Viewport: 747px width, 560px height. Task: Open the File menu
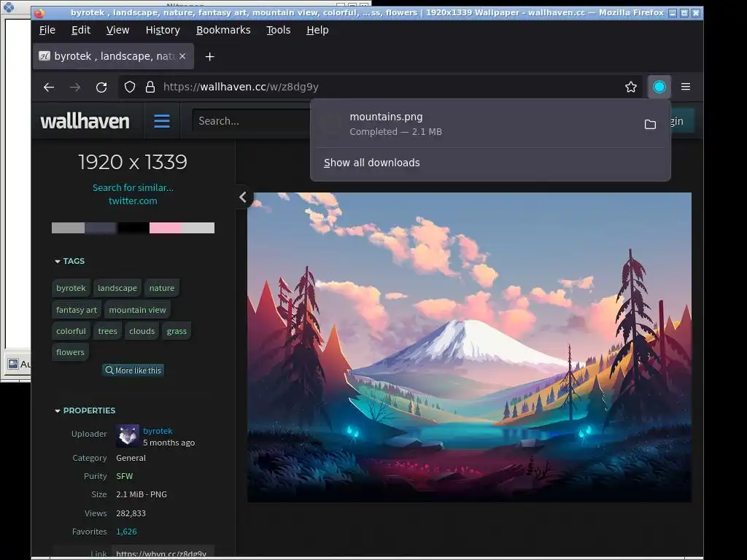click(47, 30)
